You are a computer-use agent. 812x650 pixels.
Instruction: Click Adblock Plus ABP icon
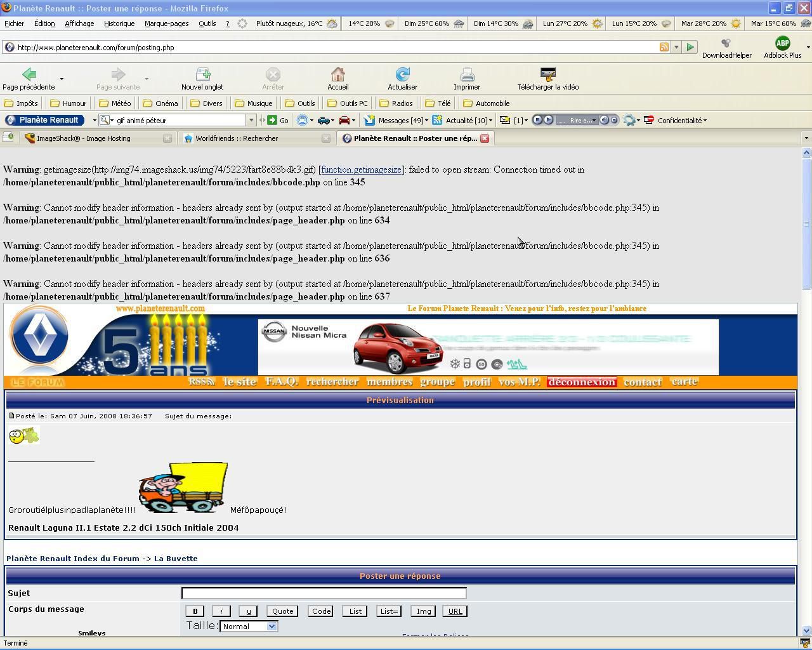point(782,48)
